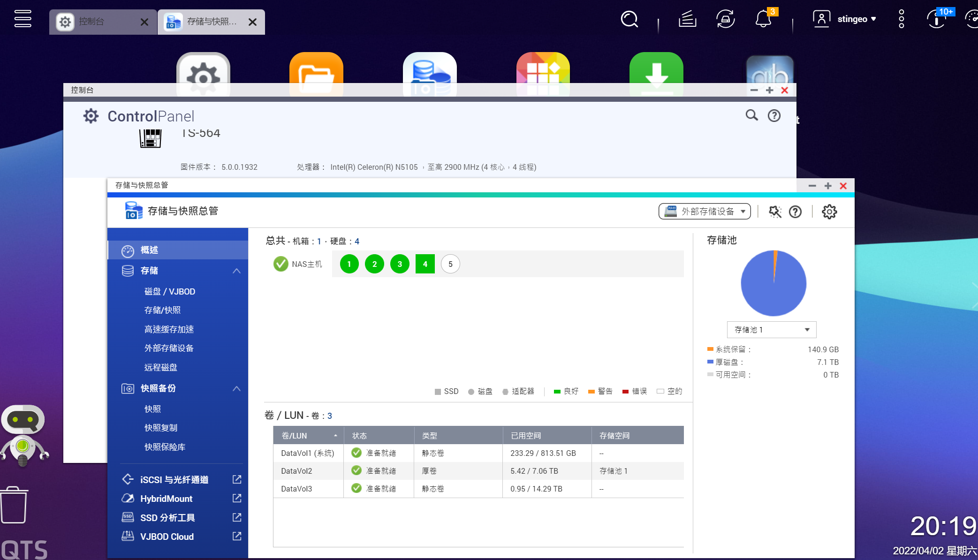The image size is (978, 560).
Task: Open the three-dot more options menu
Action: [x=901, y=19]
